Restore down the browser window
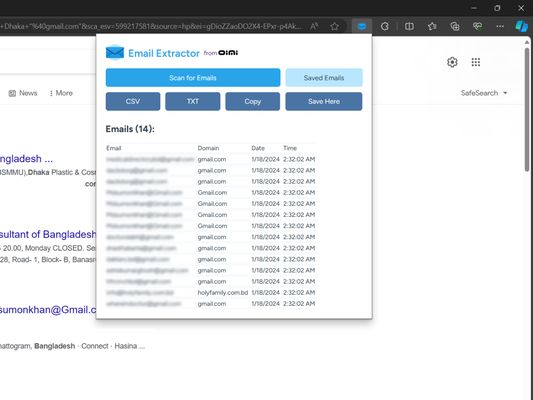 pos(497,8)
